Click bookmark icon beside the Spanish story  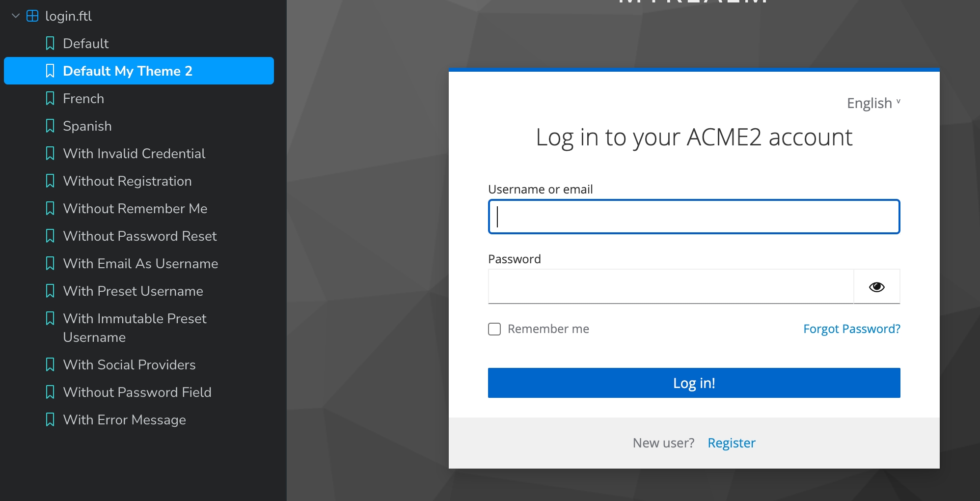tap(50, 126)
